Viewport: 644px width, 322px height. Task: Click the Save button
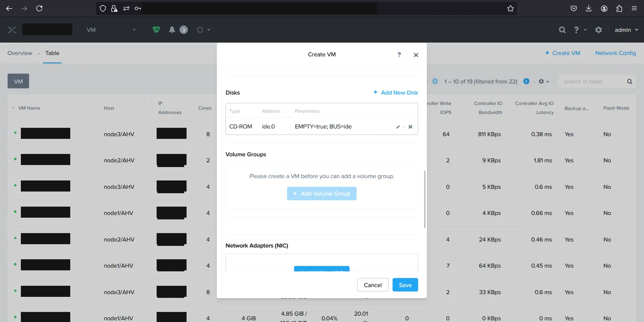tap(405, 285)
